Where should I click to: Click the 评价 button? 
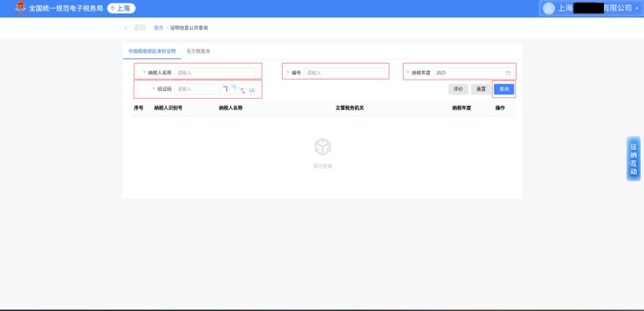click(458, 89)
